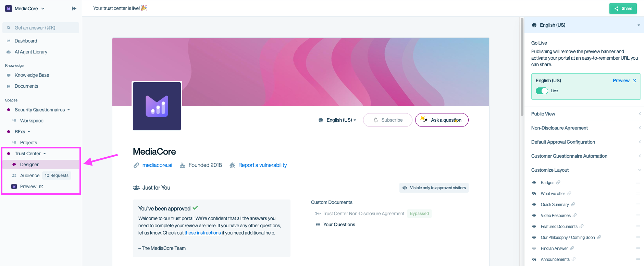Screen dimensions: 644x266
Task: Click the link icon next to Video Resources
Action: coord(575,215)
